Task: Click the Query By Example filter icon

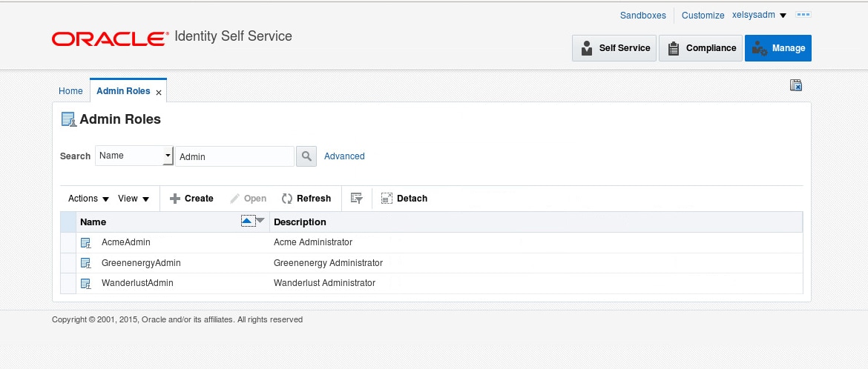Action: [357, 199]
